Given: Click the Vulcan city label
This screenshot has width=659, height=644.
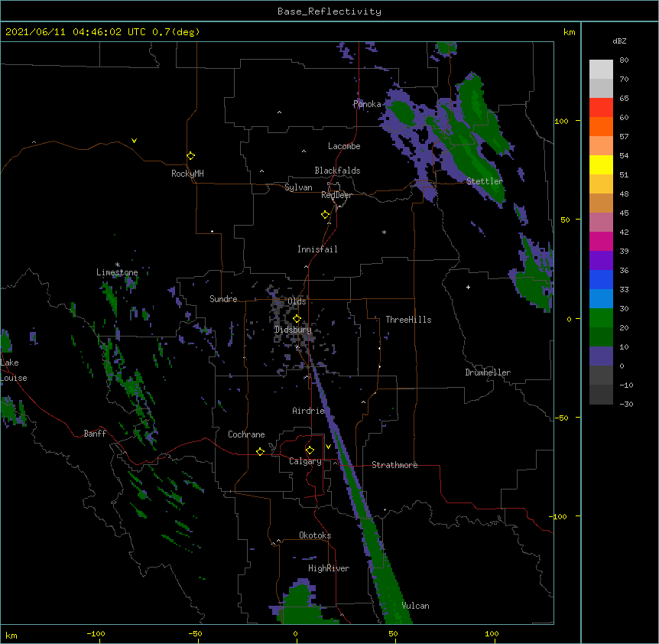Looking at the screenshot, I should (415, 606).
